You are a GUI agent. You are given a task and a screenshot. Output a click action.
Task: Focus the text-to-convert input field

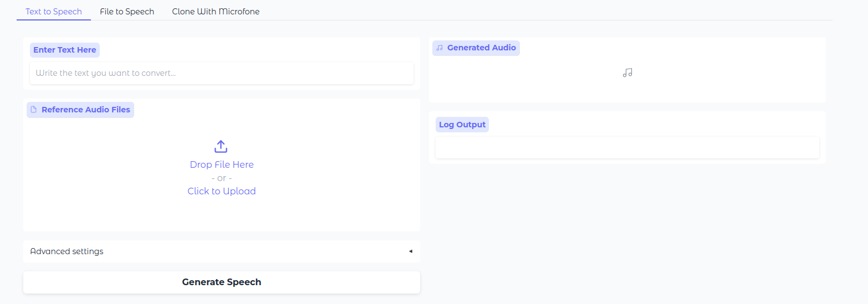[x=221, y=73]
